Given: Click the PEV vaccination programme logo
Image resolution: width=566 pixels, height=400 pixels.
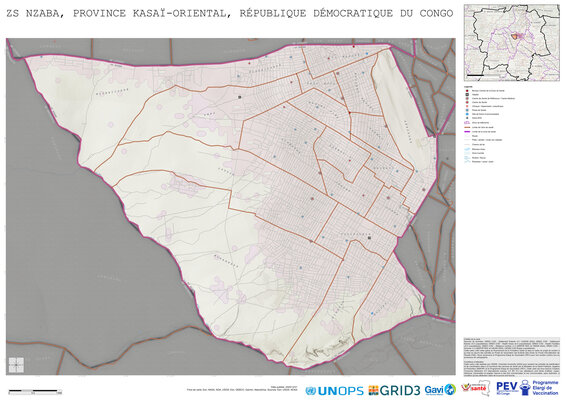Looking at the screenshot, I should 527,388.
